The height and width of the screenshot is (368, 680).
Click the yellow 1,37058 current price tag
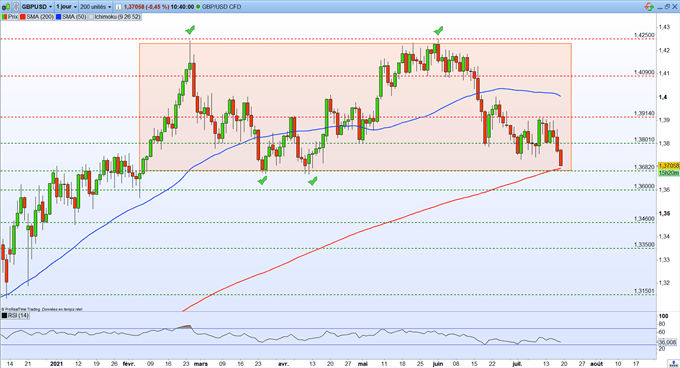tap(669, 166)
